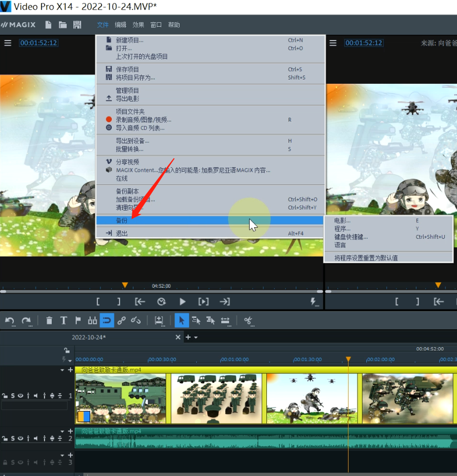Click the set in-point bracket in left monitor

click(x=98, y=302)
